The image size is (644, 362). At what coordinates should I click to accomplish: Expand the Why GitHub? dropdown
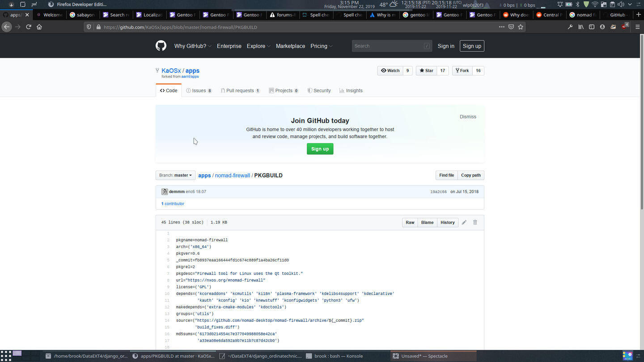(192, 46)
